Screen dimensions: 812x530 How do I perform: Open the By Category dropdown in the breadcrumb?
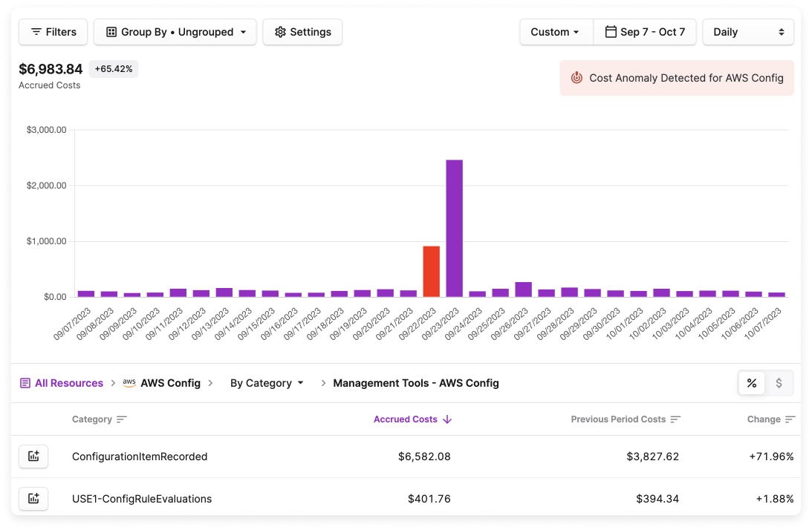click(x=267, y=383)
